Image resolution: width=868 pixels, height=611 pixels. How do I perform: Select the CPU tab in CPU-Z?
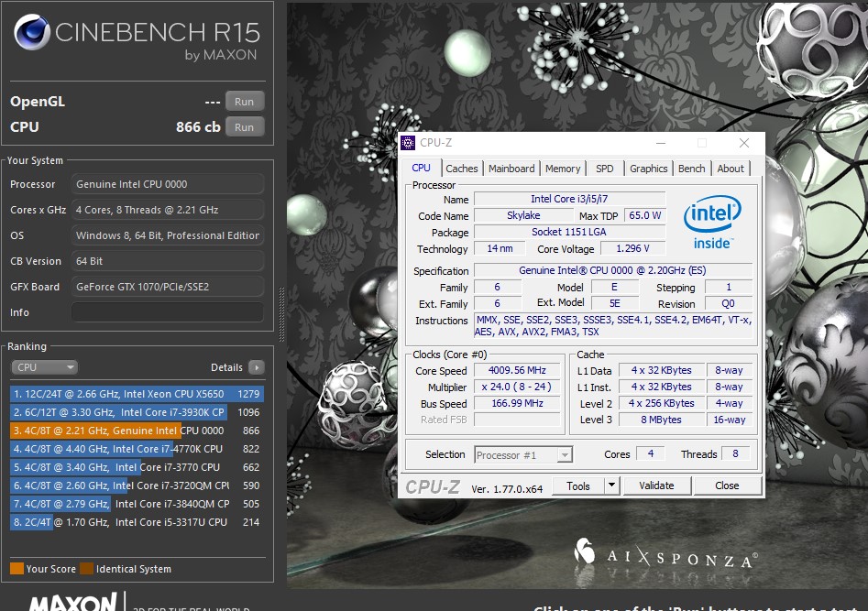(422, 168)
